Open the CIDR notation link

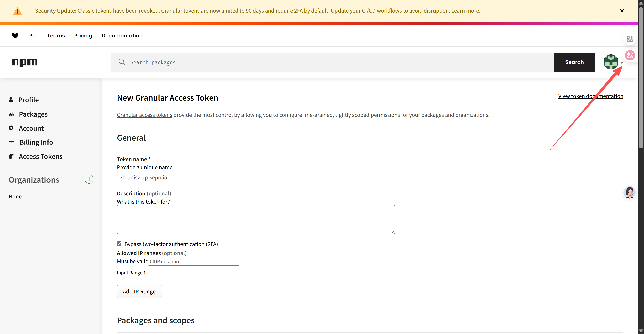[x=164, y=262]
